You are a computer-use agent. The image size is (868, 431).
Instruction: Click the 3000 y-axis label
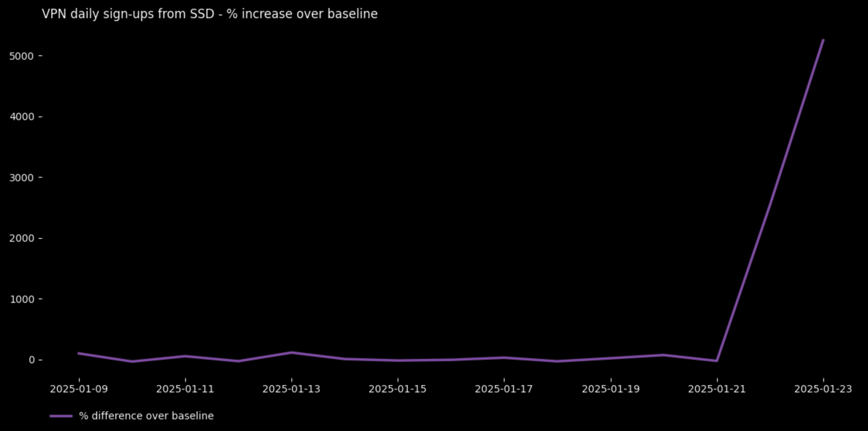click(21, 178)
